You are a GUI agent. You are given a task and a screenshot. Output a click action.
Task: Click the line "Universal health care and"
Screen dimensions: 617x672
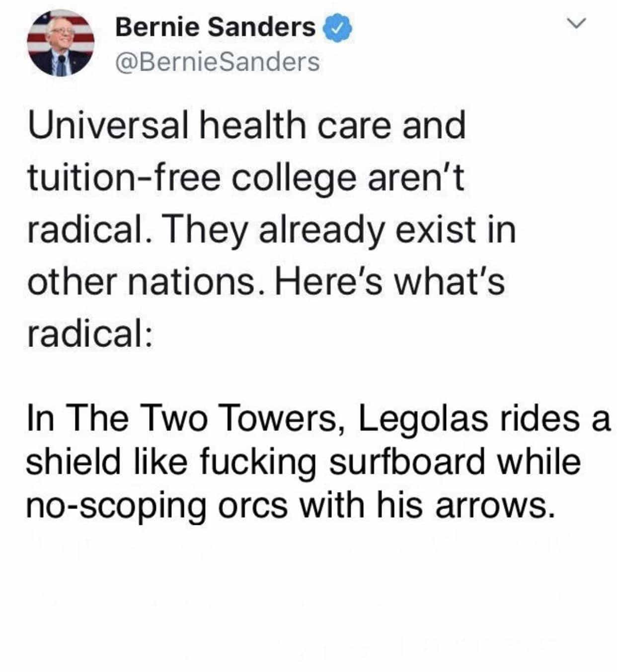pyautogui.click(x=246, y=125)
